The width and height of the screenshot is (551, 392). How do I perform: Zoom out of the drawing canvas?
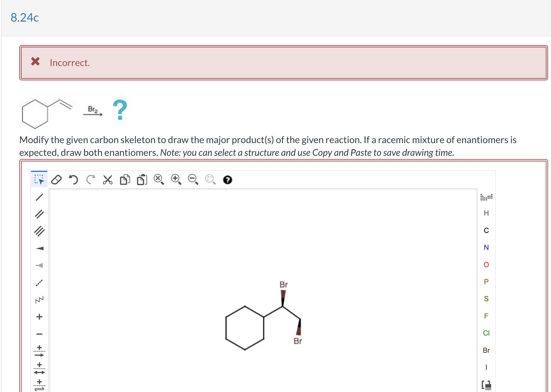click(192, 179)
